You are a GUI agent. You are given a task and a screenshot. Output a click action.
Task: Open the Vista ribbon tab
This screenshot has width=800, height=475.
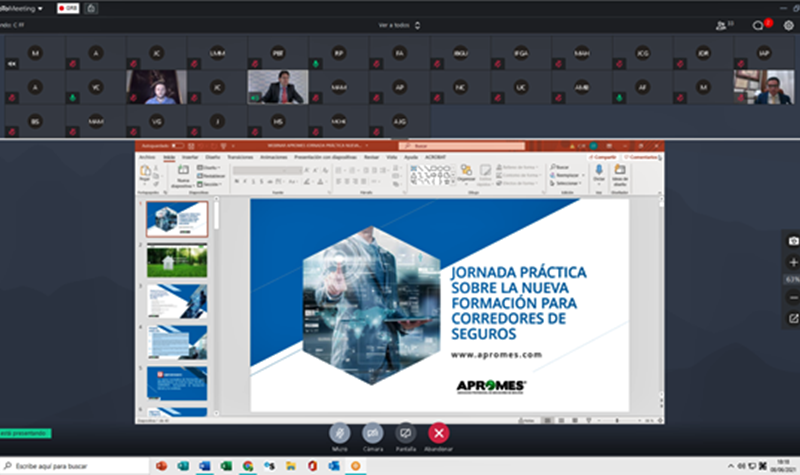click(391, 157)
